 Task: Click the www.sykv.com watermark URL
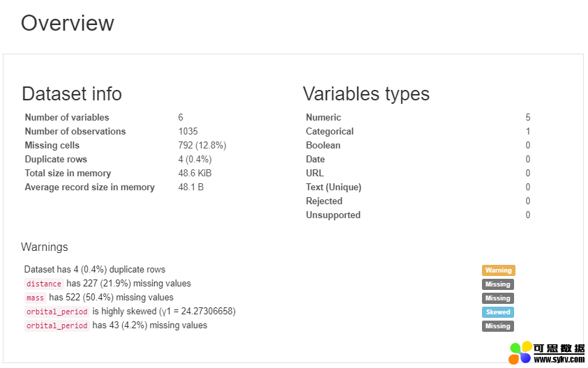559,360
